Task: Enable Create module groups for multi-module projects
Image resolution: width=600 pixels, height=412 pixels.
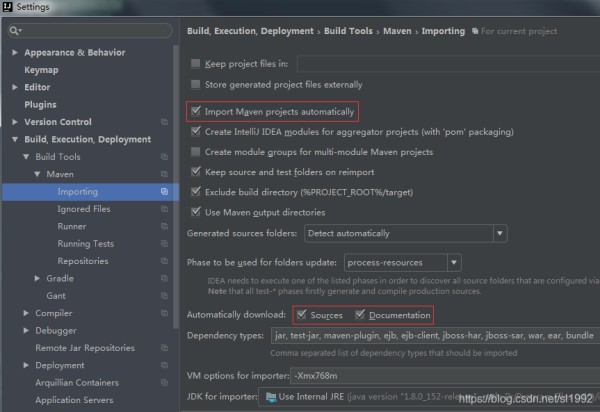Action: pos(196,152)
